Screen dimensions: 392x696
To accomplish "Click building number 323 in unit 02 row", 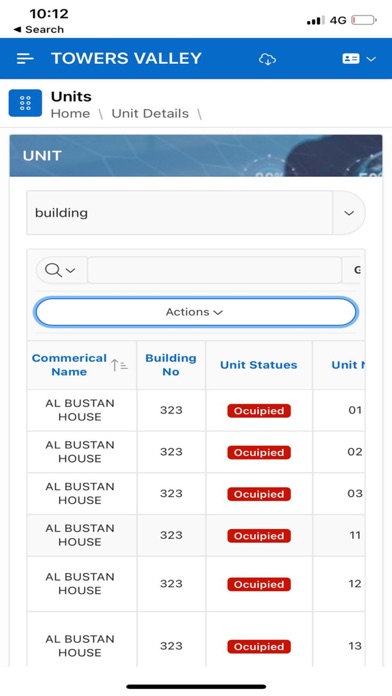I will click(x=171, y=452).
